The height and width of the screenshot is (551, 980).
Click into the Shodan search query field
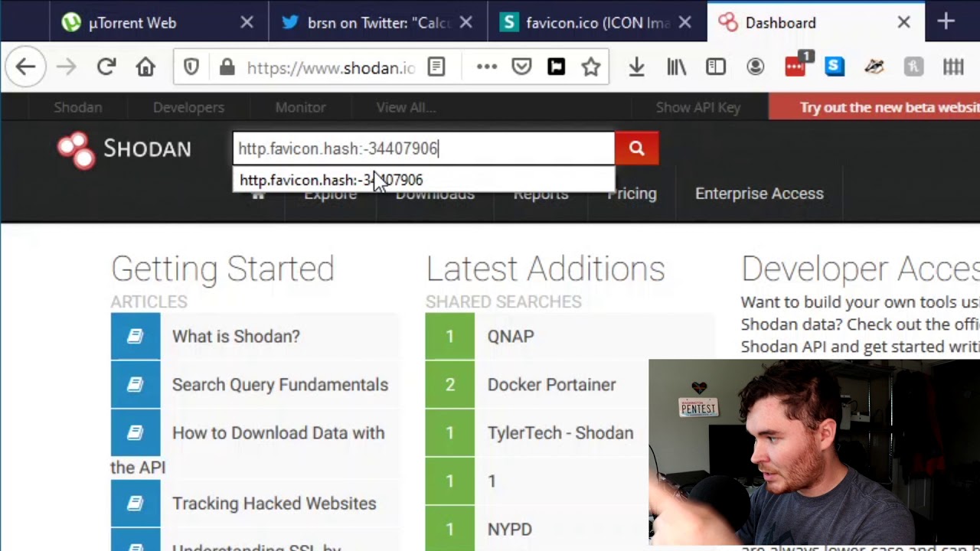tap(423, 148)
